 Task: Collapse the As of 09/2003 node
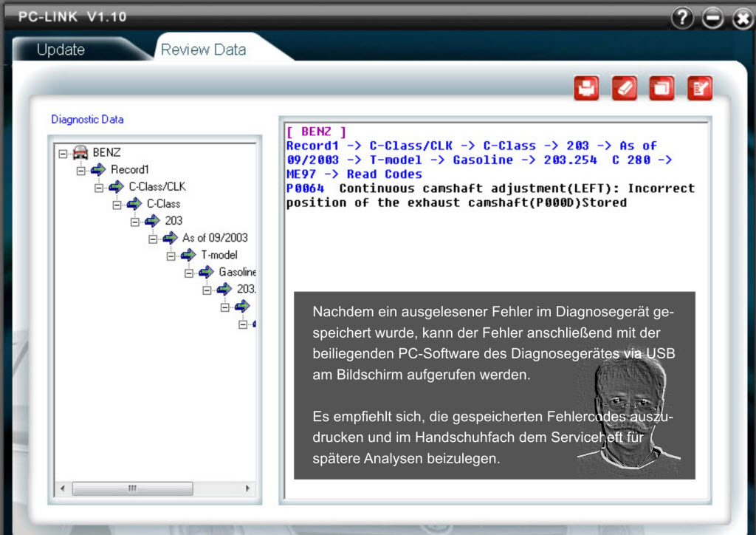[x=153, y=239]
